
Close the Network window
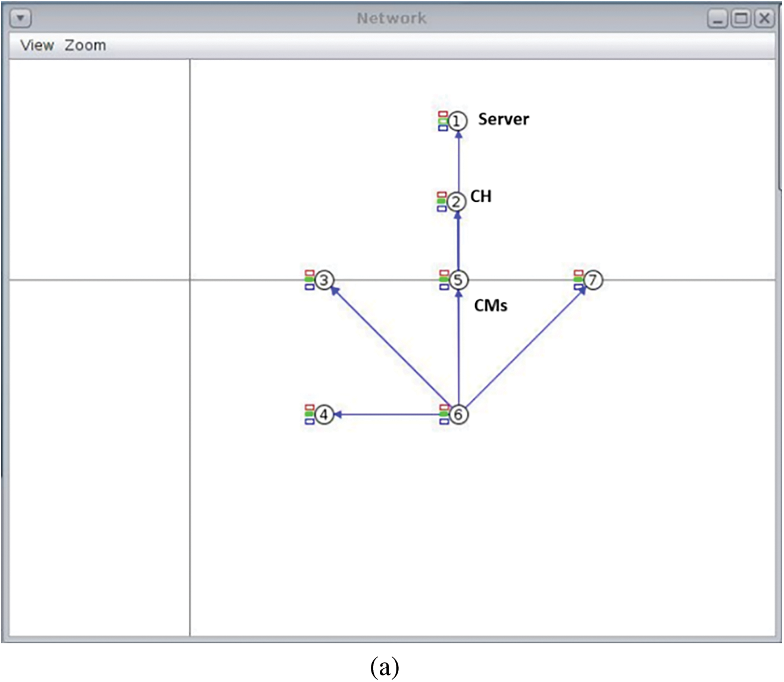(x=764, y=18)
